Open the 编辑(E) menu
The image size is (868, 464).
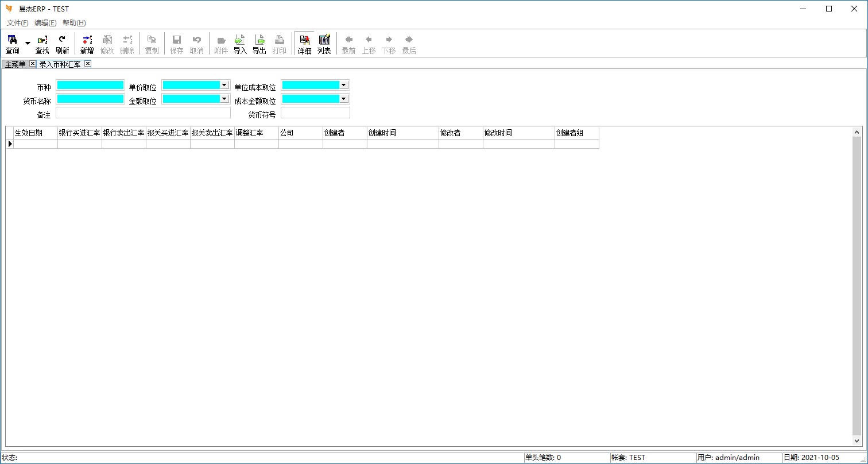pos(45,23)
